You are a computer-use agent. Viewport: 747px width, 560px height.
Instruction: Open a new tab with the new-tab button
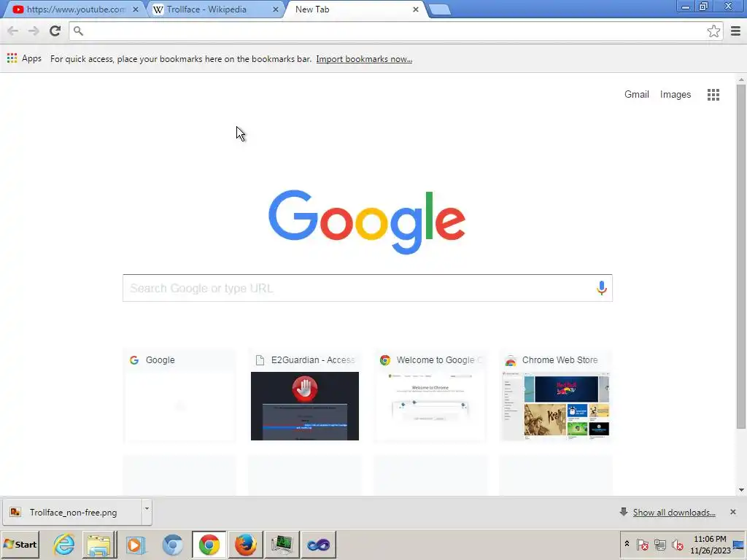tap(439, 9)
